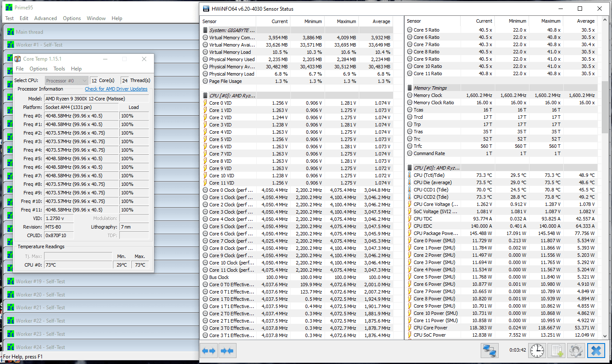Click the Model field in Core Temp
The height and width of the screenshot is (364, 612).
coord(97,99)
